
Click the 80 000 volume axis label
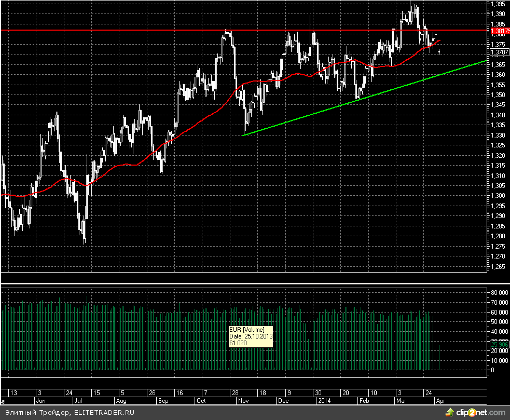point(500,293)
